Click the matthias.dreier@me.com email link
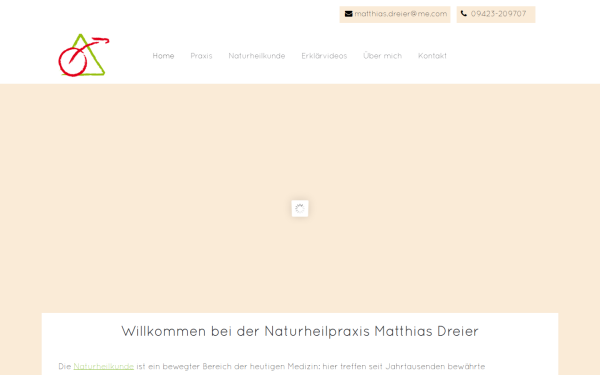 pyautogui.click(x=401, y=14)
